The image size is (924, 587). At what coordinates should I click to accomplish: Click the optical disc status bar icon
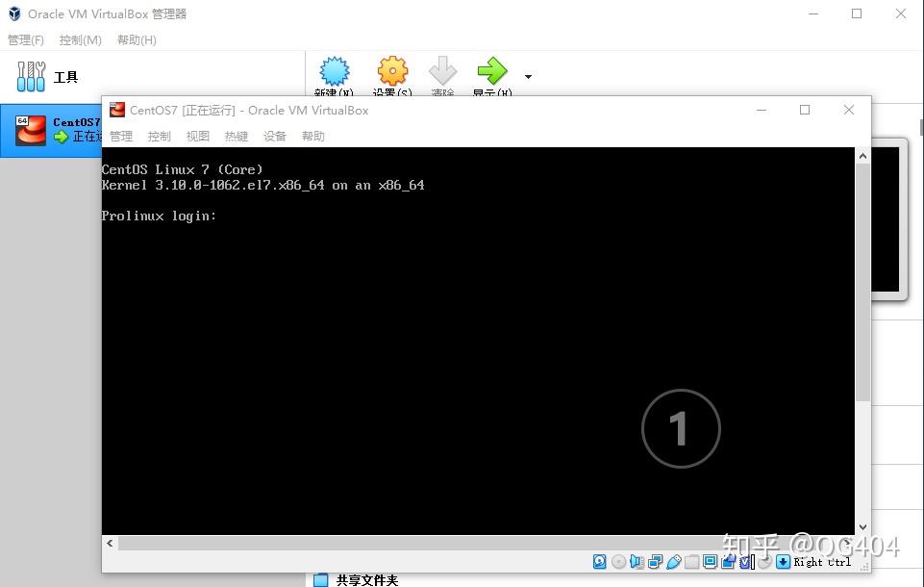click(618, 561)
